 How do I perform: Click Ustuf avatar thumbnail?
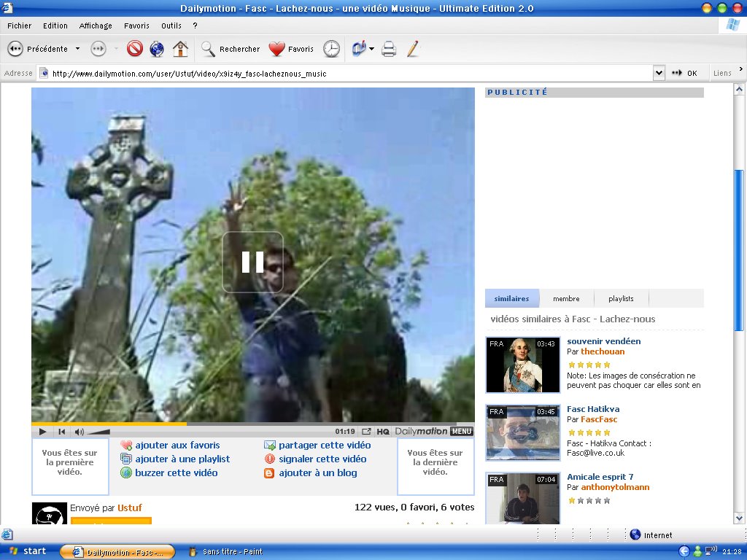(x=50, y=514)
